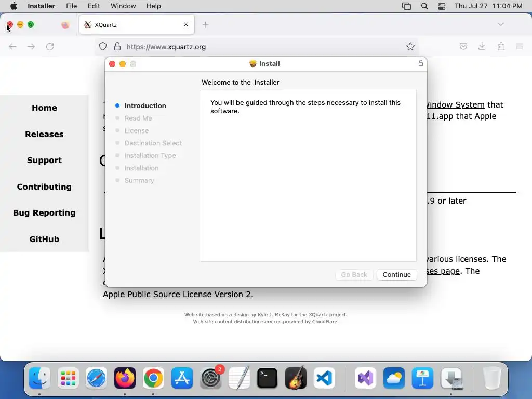Open the Trash from the Dock

click(x=491, y=378)
